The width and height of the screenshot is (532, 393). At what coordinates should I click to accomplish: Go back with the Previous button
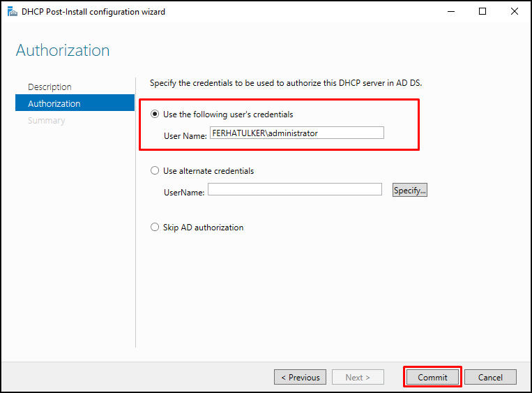pyautogui.click(x=301, y=377)
